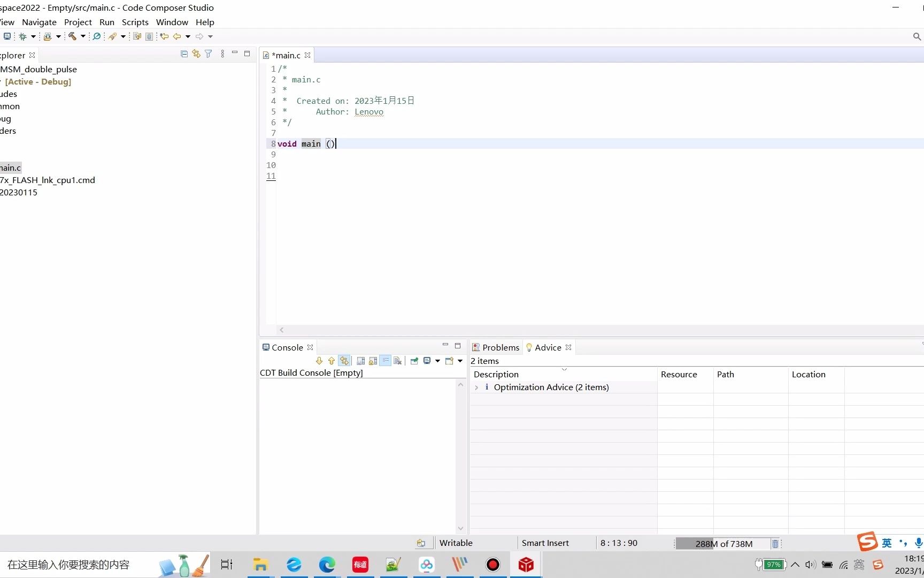Select the *main.c editor tab
This screenshot has width=924, height=578.
[x=286, y=55]
